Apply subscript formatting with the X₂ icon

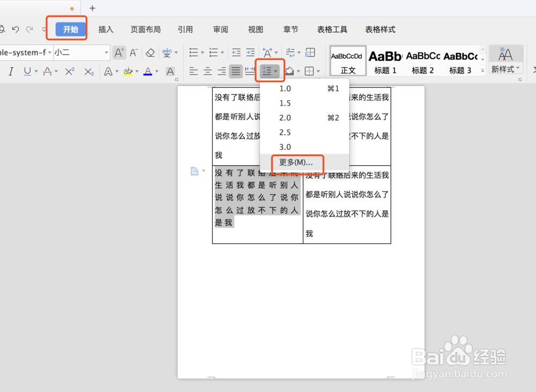point(88,72)
